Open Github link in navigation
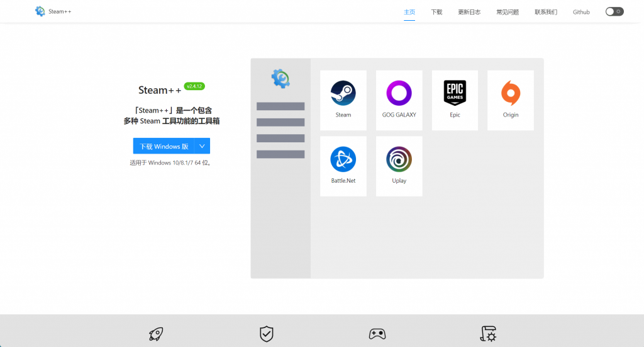The image size is (644, 347). click(x=581, y=12)
